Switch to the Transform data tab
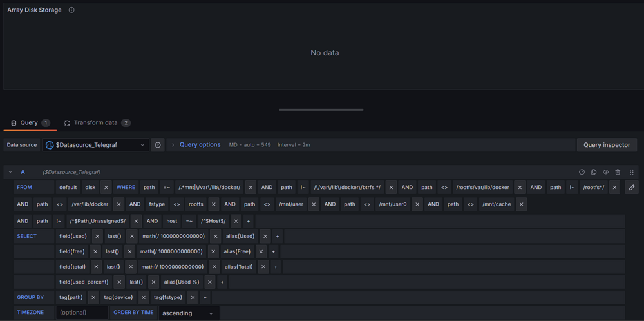The image size is (644, 321). tap(97, 123)
